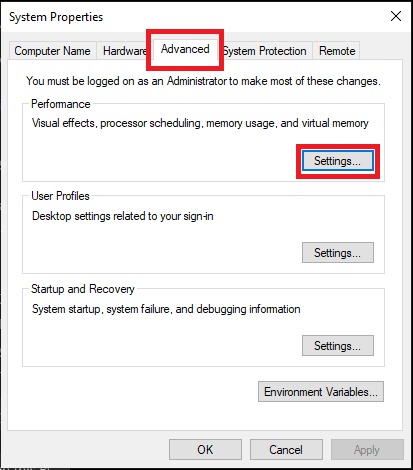Click the Performance group label
Screen dimensions: 413x470
tap(61, 104)
